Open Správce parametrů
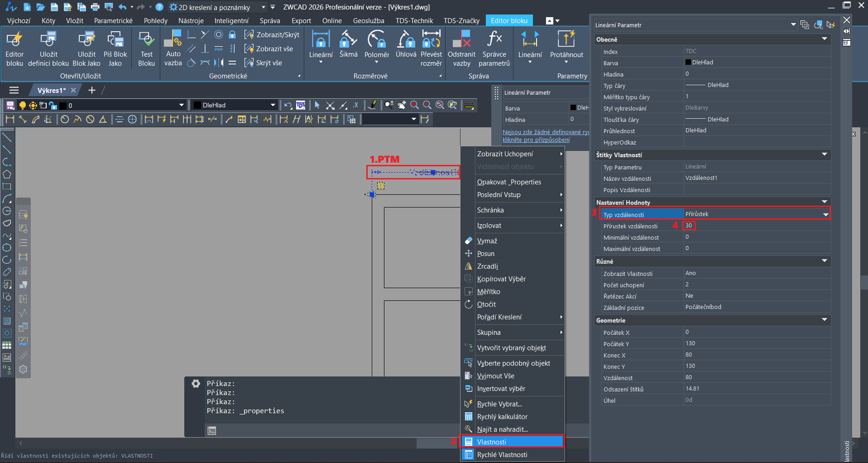Screen dimensions: 868x463 click(x=494, y=48)
